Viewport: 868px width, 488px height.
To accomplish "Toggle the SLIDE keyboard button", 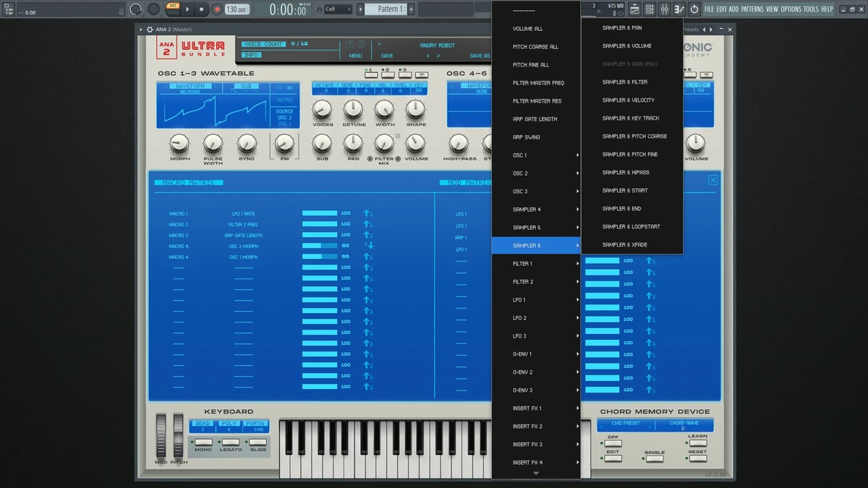I will pos(258,442).
